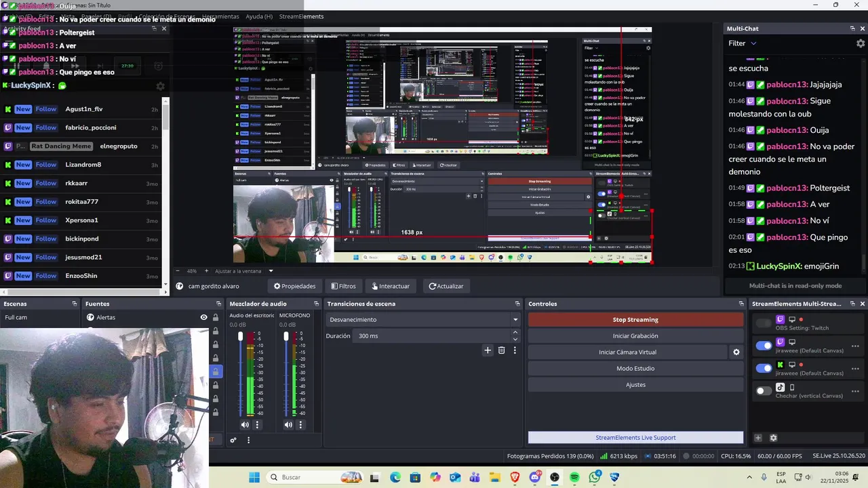
Task: Open Ajustes in Controles panel
Action: tap(635, 385)
